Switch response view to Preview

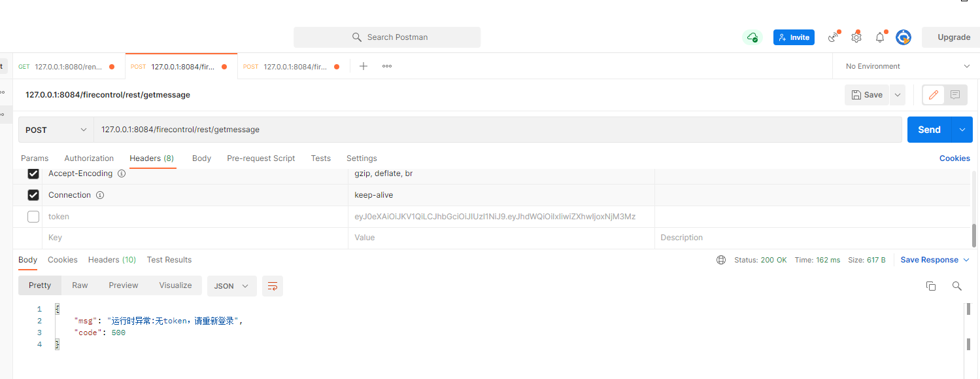coord(124,285)
